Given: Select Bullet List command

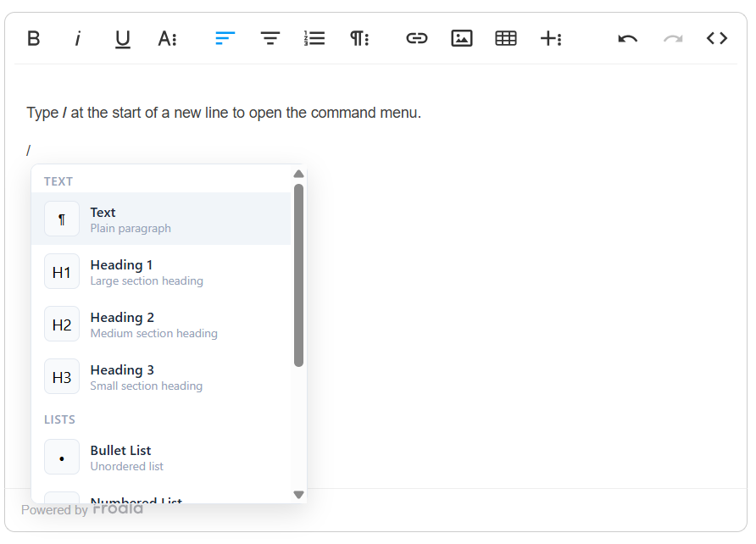Looking at the screenshot, I should pos(162,457).
